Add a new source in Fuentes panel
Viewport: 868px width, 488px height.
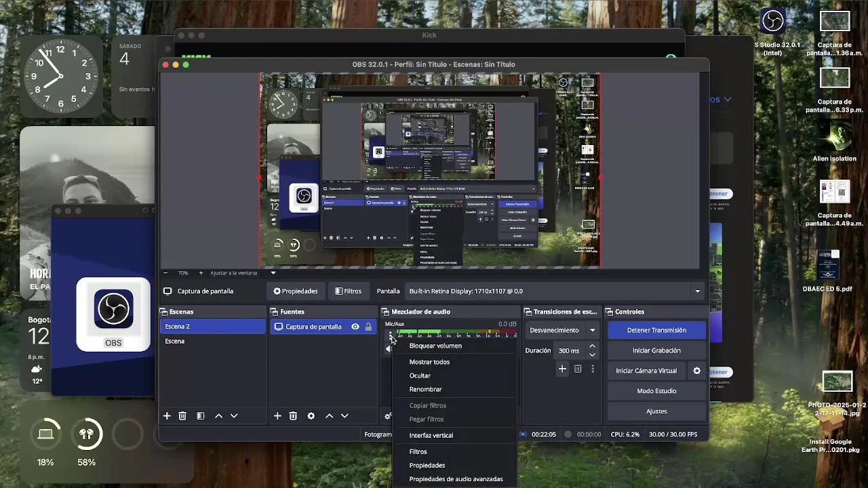(x=277, y=415)
